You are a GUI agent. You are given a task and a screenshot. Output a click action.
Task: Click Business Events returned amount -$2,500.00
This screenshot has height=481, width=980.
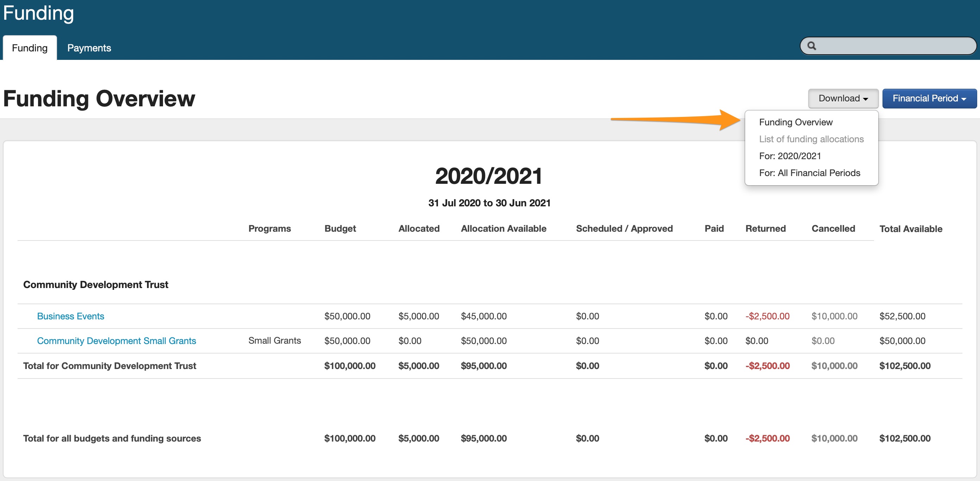click(767, 316)
